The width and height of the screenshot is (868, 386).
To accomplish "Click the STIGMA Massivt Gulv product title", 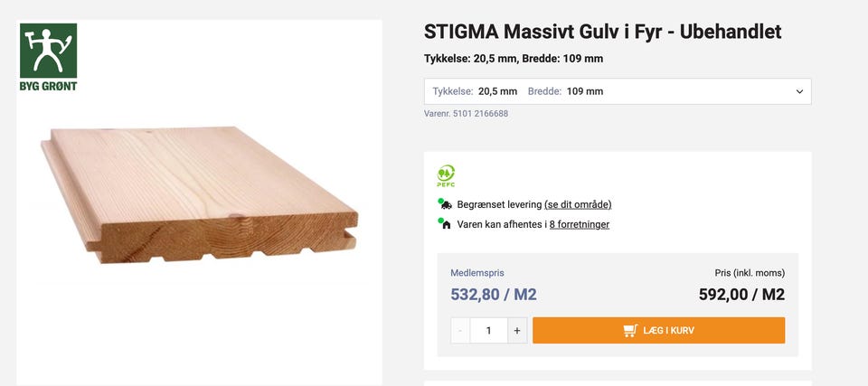I will click(x=602, y=32).
